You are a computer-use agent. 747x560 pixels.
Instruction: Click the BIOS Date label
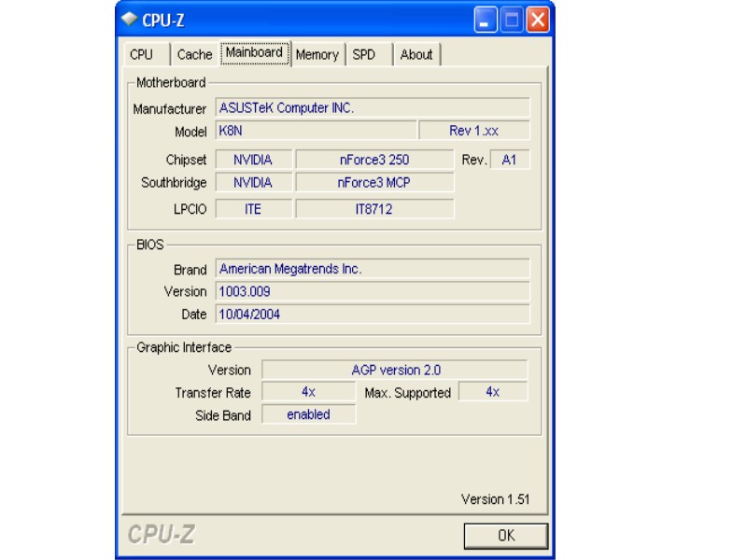(194, 315)
